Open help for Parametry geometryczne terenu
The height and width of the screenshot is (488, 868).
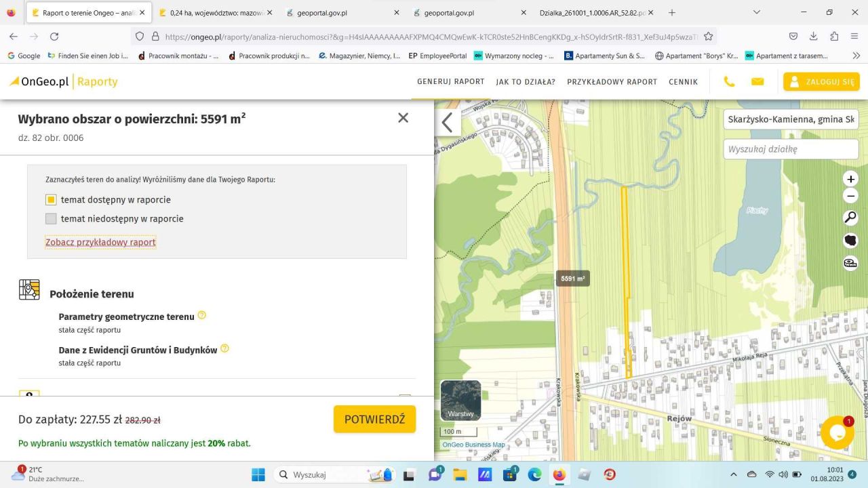click(201, 316)
